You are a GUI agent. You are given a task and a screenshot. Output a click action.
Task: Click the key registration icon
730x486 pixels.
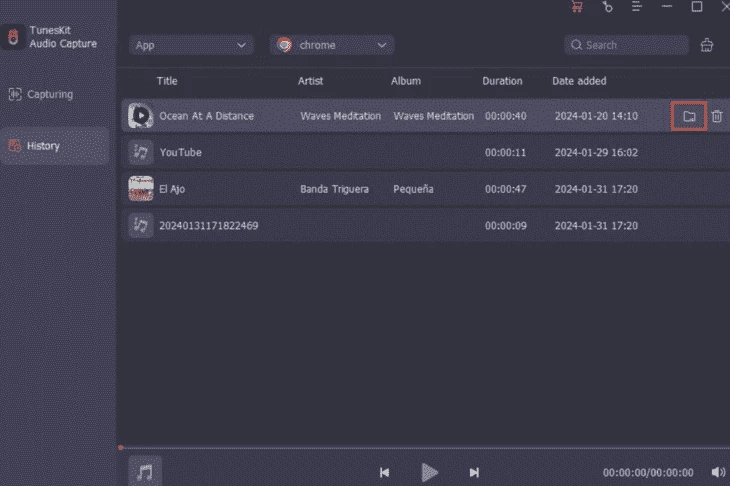(x=607, y=7)
